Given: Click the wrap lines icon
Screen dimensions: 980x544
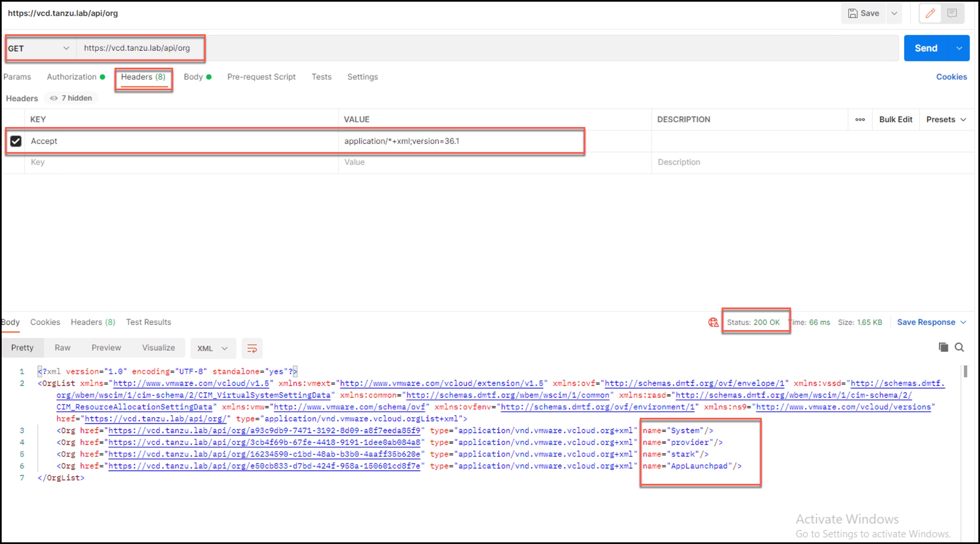Looking at the screenshot, I should click(x=252, y=348).
